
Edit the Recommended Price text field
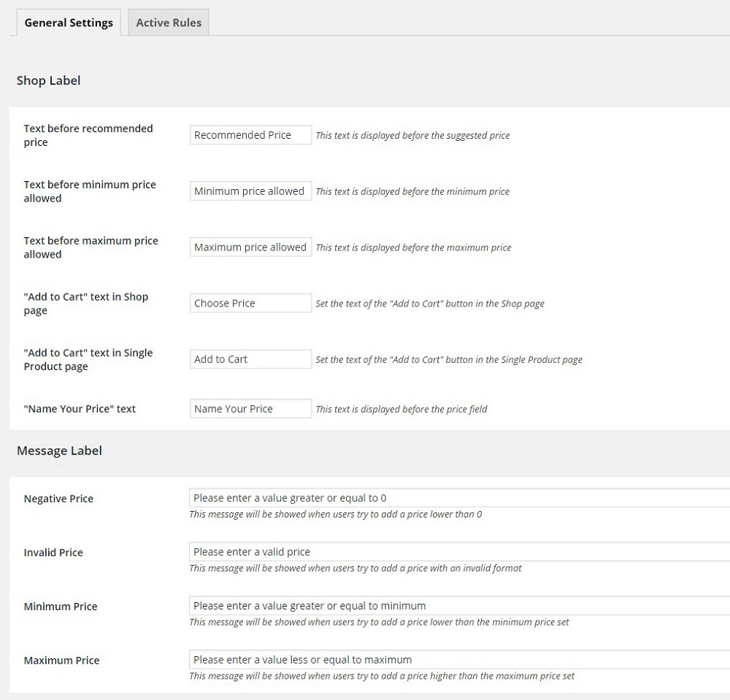click(250, 135)
